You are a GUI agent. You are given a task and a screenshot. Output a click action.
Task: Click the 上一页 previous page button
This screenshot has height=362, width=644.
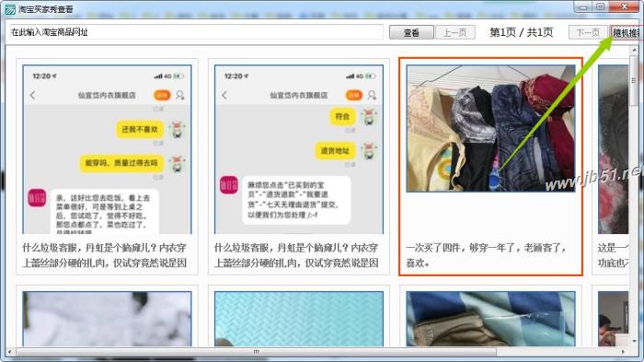[455, 32]
